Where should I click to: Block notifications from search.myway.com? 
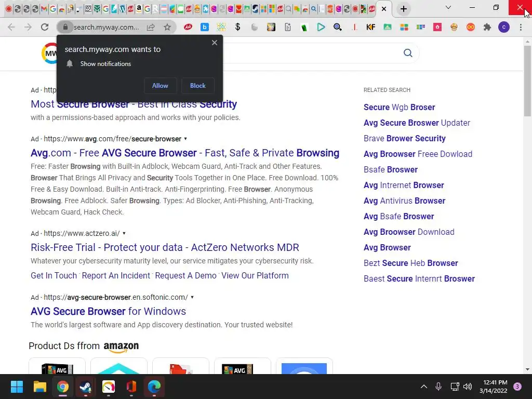198,86
